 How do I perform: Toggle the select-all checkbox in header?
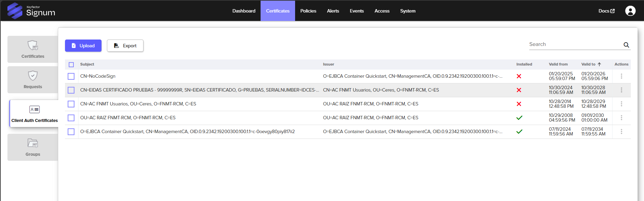[71, 65]
